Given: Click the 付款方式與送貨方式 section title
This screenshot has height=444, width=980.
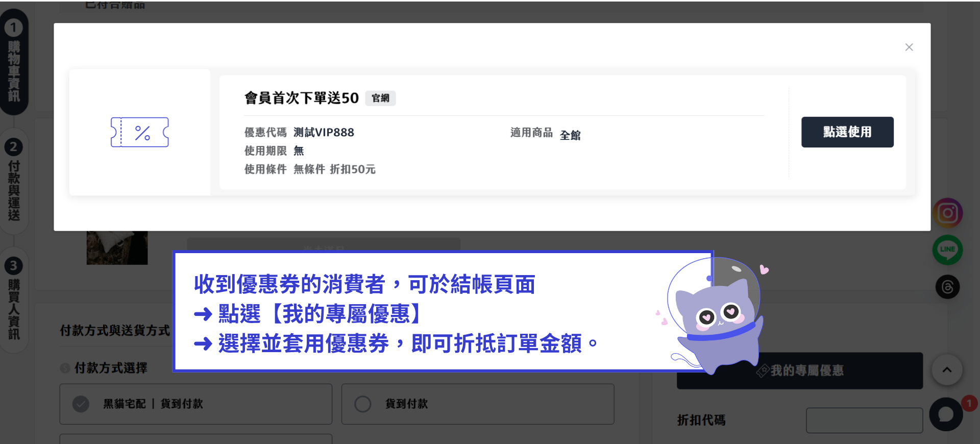Looking at the screenshot, I should click(x=115, y=331).
